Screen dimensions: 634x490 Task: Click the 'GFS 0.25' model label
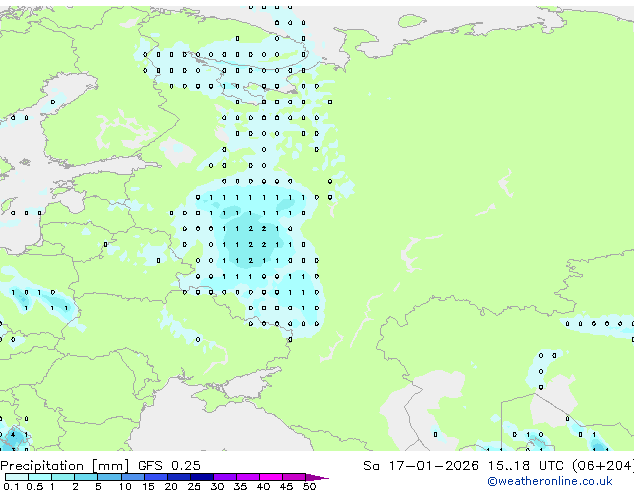[x=169, y=466]
